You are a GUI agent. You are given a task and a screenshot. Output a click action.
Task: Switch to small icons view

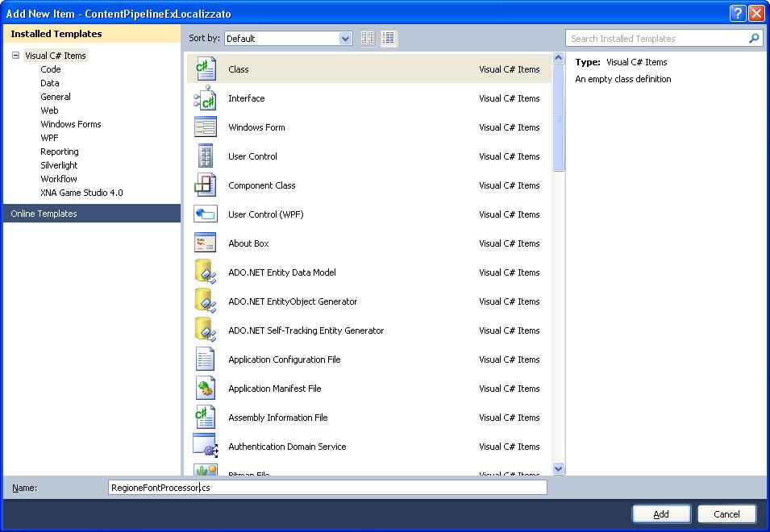tap(368, 38)
